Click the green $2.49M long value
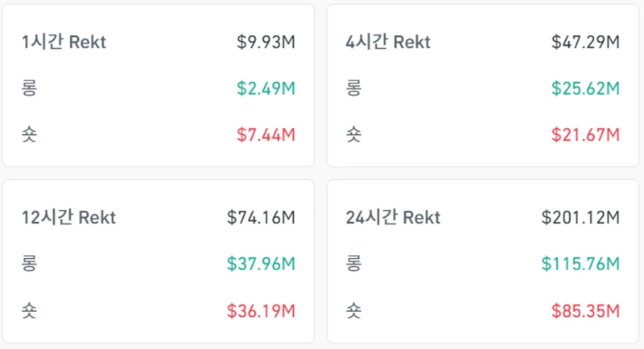 266,88
